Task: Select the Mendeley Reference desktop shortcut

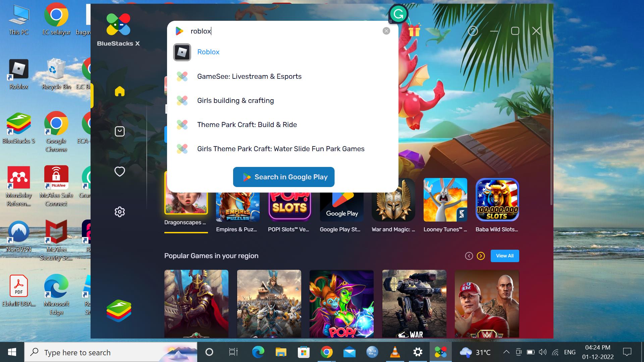Action: 19,186
